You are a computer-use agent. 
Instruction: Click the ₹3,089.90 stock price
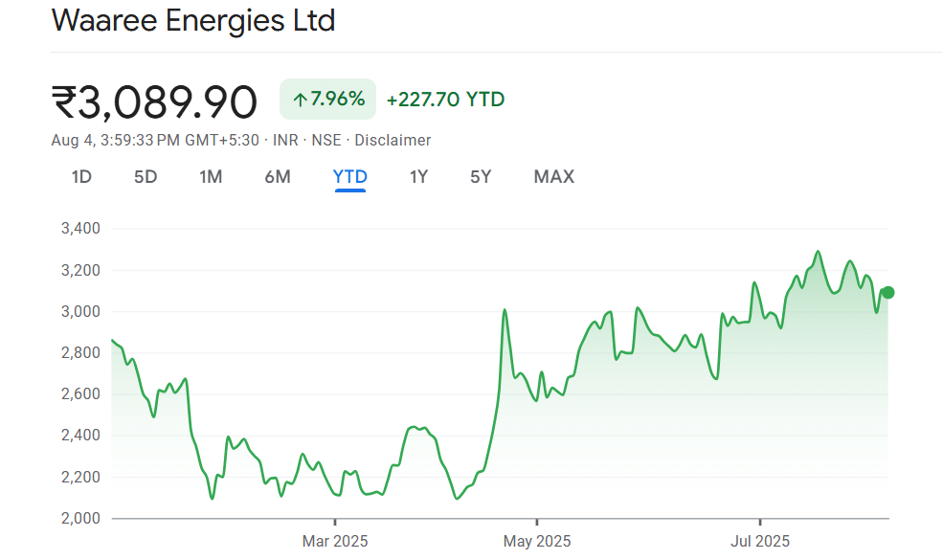point(154,101)
